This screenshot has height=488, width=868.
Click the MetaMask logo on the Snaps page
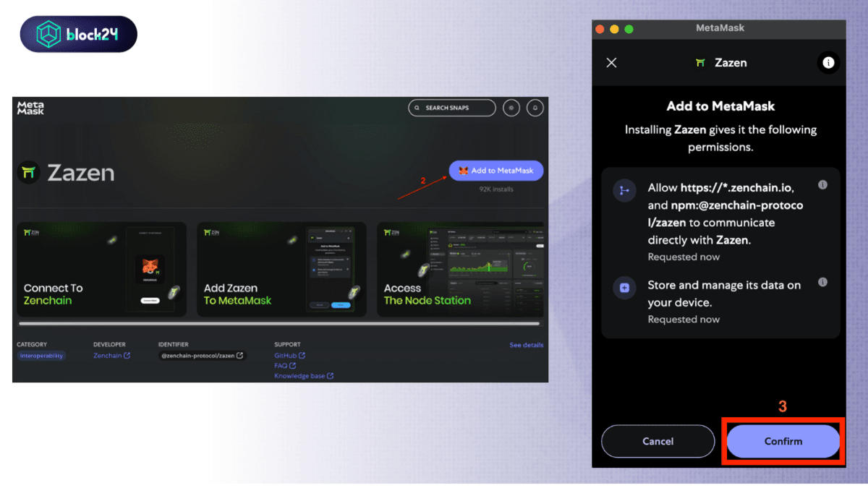click(x=30, y=108)
